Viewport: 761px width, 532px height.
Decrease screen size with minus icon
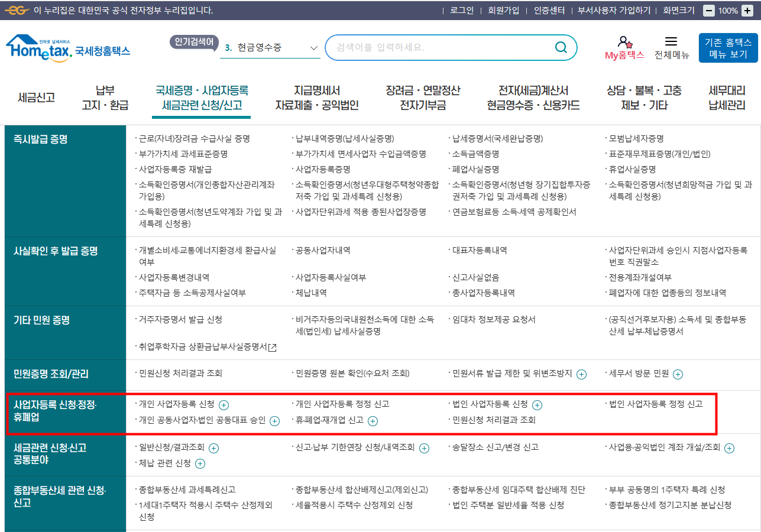tap(709, 11)
